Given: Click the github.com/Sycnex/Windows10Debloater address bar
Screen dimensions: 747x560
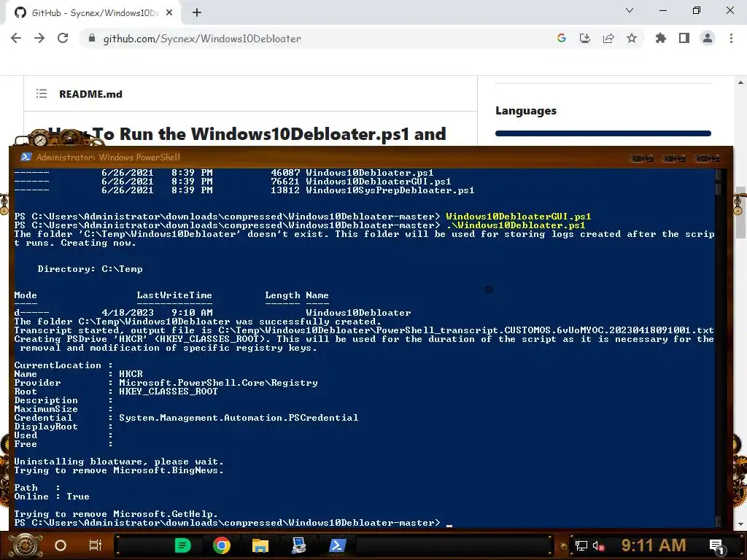Looking at the screenshot, I should click(202, 39).
